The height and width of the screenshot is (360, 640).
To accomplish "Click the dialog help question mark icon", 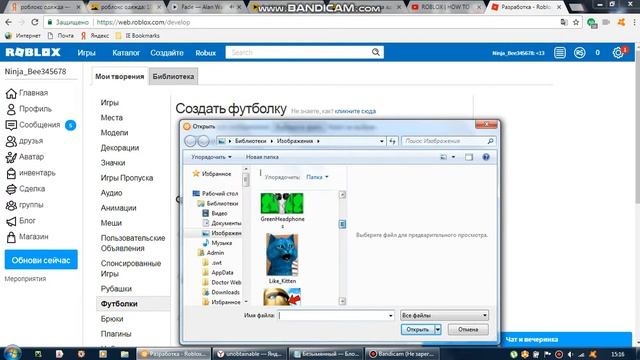I will pos(486,157).
